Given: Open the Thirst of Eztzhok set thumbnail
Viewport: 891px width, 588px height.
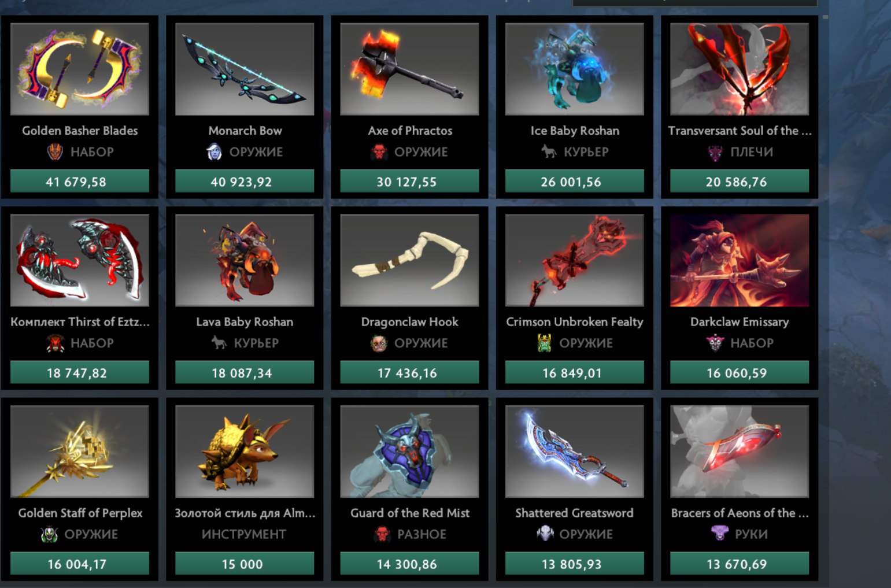Looking at the screenshot, I should [80, 260].
